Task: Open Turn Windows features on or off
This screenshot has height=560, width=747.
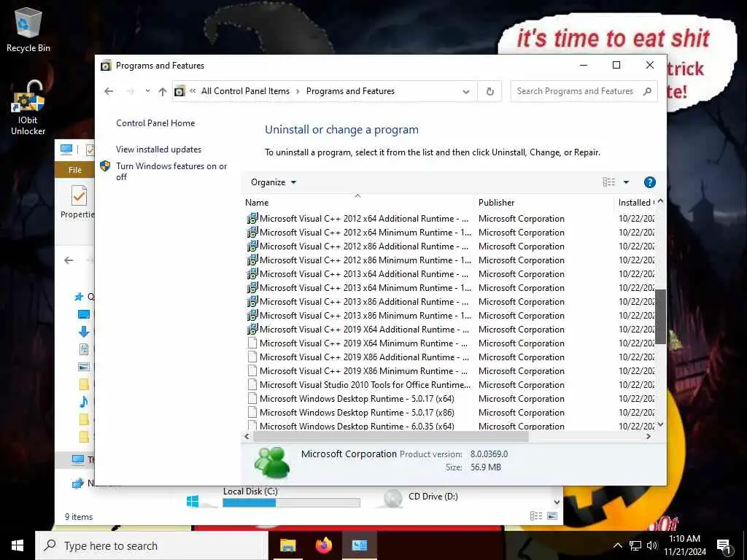Action: pyautogui.click(x=171, y=171)
